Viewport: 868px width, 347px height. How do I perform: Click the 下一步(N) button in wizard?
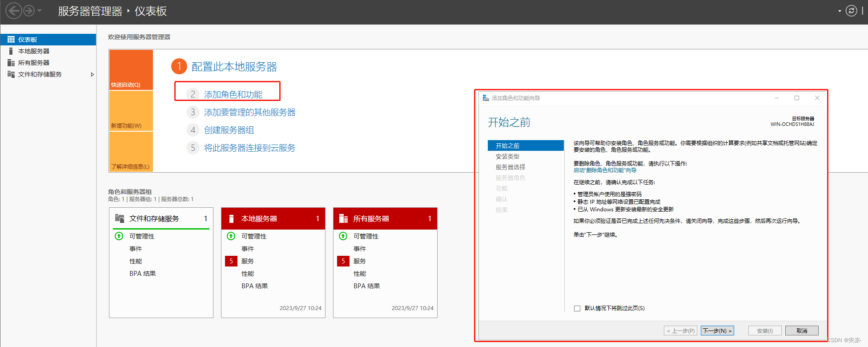(717, 331)
